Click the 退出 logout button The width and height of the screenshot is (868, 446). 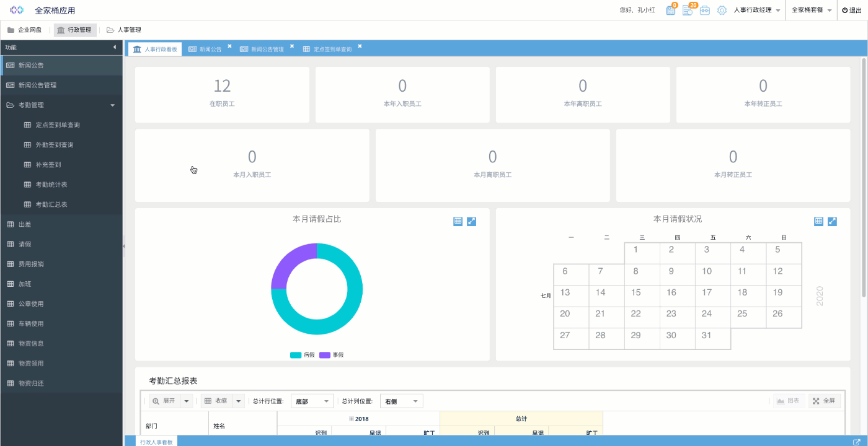[x=851, y=10]
